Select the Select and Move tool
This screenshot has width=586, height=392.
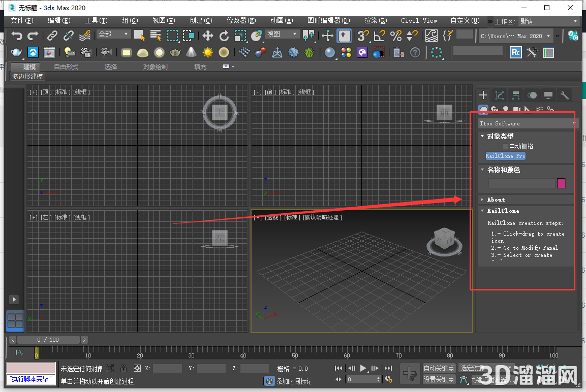tap(207, 36)
